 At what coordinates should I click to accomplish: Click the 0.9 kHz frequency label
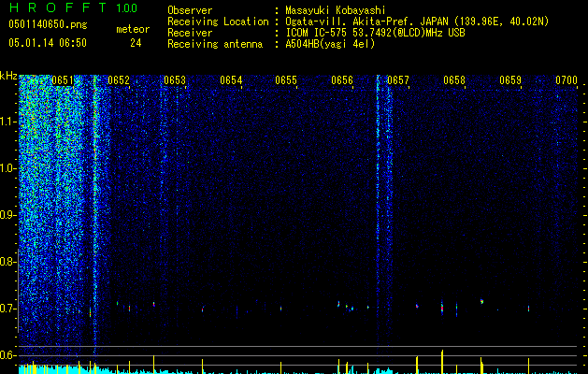click(7, 215)
